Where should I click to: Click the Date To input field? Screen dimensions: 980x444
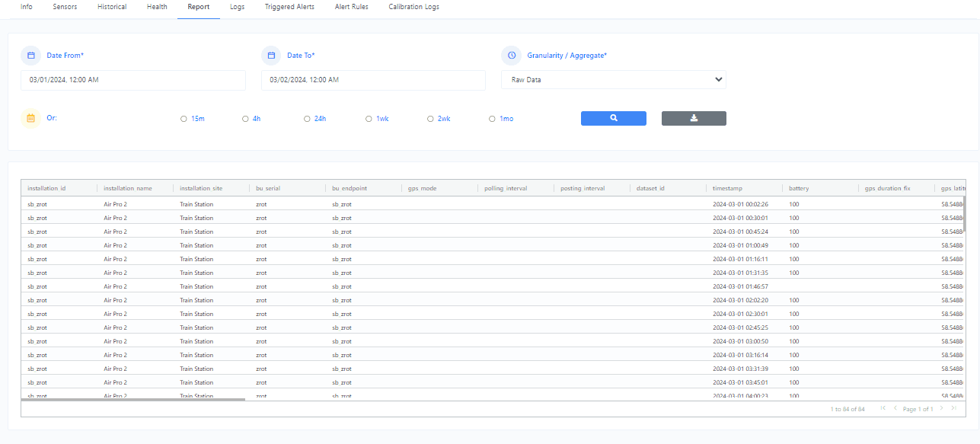pos(373,79)
